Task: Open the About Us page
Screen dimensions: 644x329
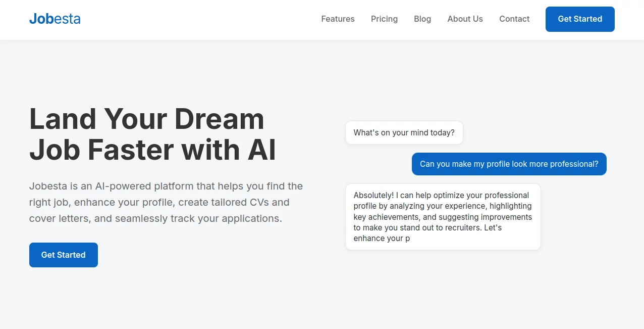Action: [x=465, y=19]
